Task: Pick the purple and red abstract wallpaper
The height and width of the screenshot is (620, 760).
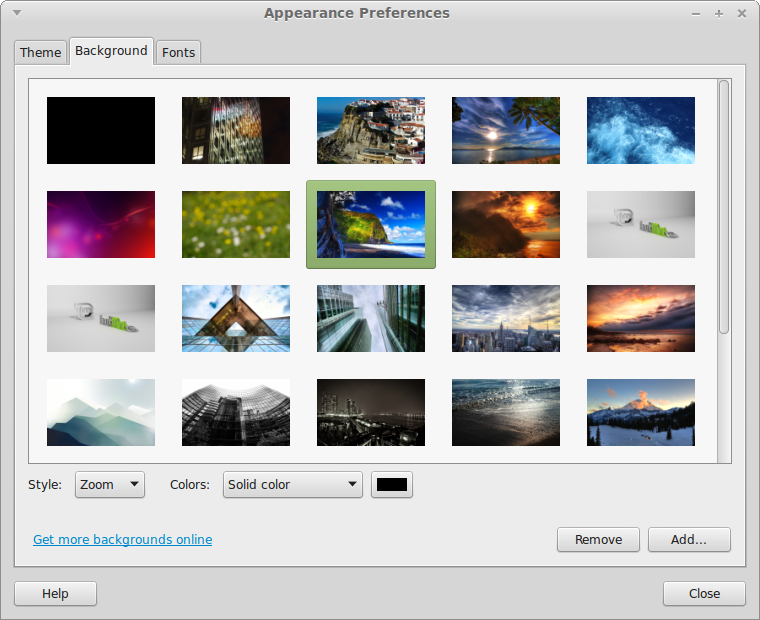Action: point(101,224)
